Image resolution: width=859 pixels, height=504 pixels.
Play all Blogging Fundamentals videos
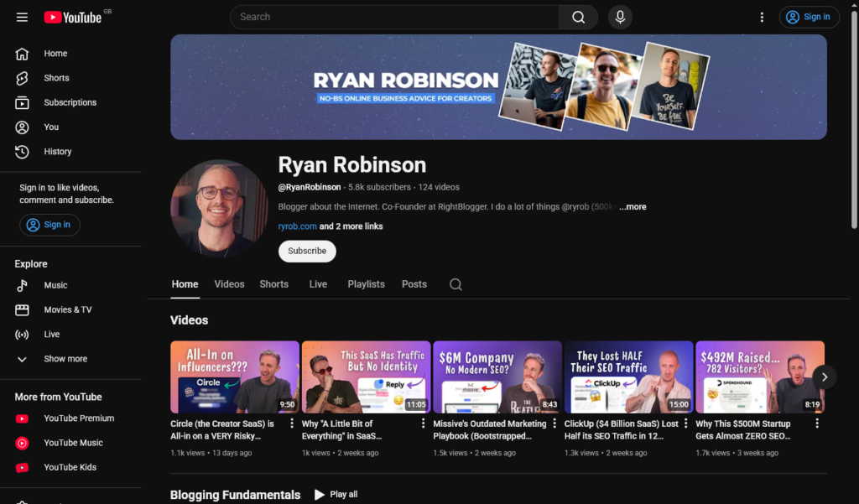(336, 494)
